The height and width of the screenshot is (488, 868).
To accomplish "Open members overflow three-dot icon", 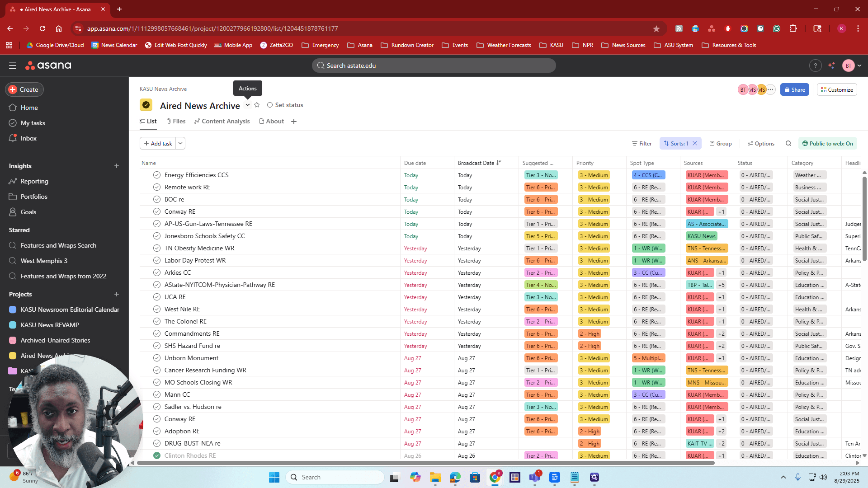I will pos(770,89).
